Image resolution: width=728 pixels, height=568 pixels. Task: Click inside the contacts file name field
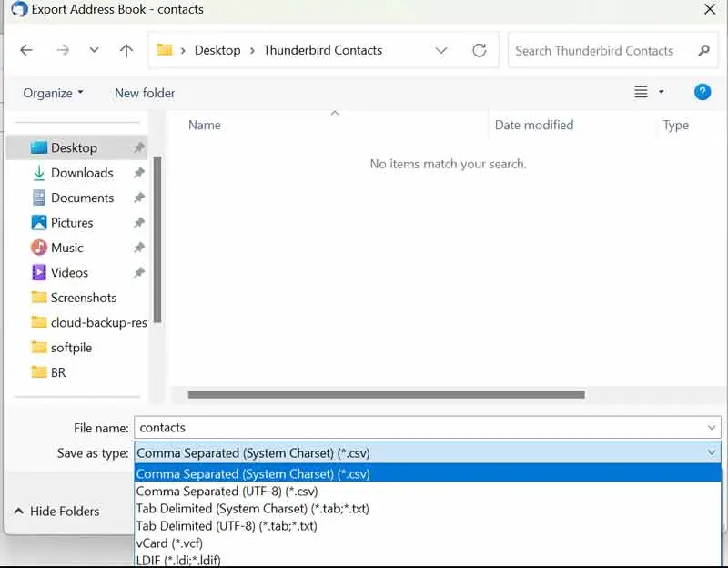273,427
